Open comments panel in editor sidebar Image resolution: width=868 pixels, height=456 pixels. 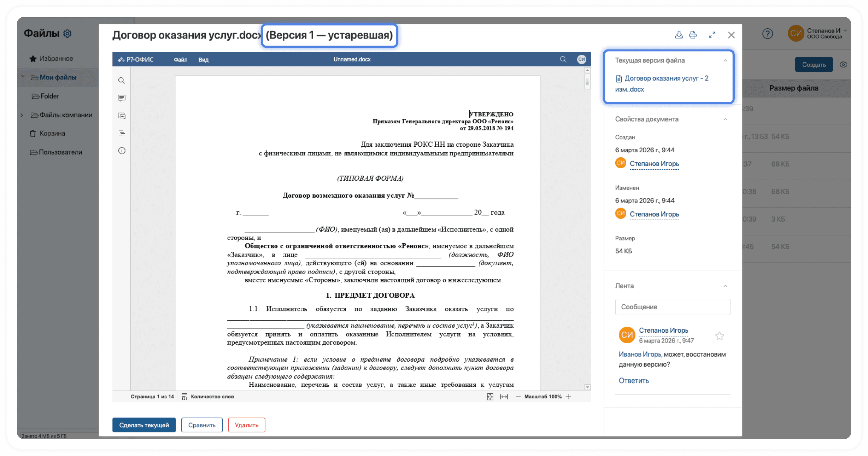pos(122,98)
